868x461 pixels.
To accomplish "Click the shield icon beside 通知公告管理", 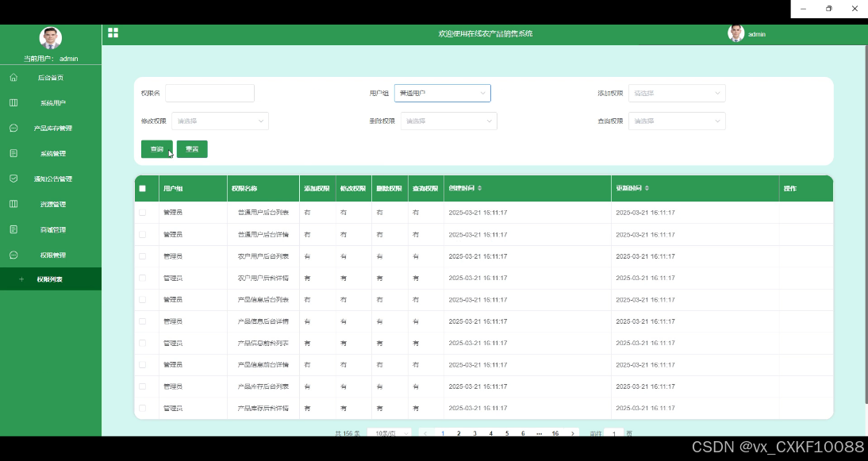I will tap(13, 179).
